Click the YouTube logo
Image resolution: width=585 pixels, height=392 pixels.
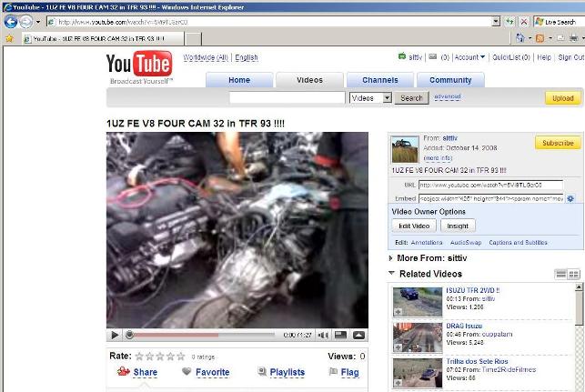(141, 67)
